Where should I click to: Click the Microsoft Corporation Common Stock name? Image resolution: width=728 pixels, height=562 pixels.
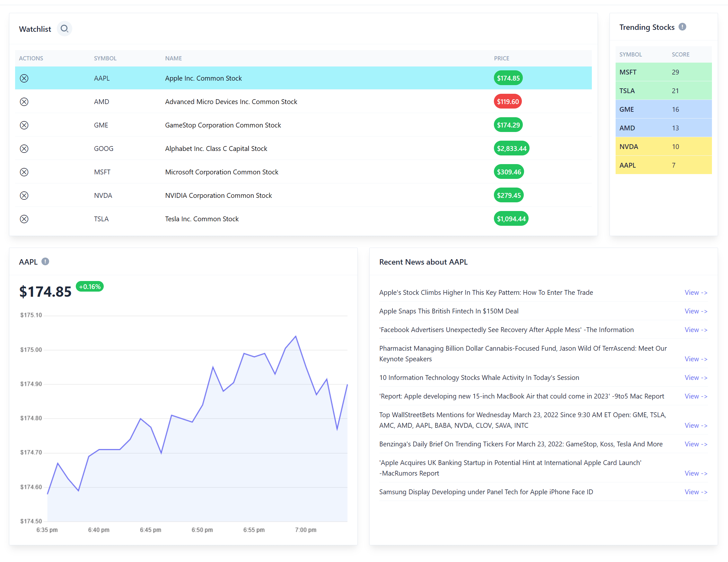click(222, 172)
